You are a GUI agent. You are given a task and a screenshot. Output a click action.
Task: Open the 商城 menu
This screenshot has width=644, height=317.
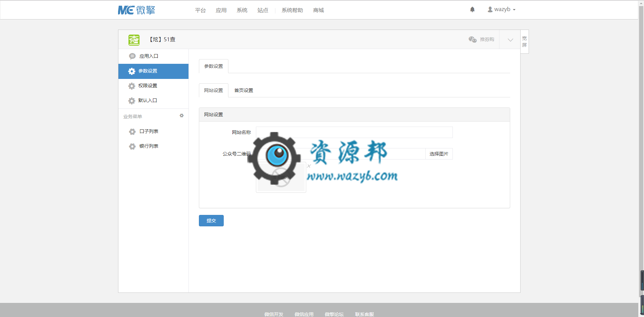(318, 10)
